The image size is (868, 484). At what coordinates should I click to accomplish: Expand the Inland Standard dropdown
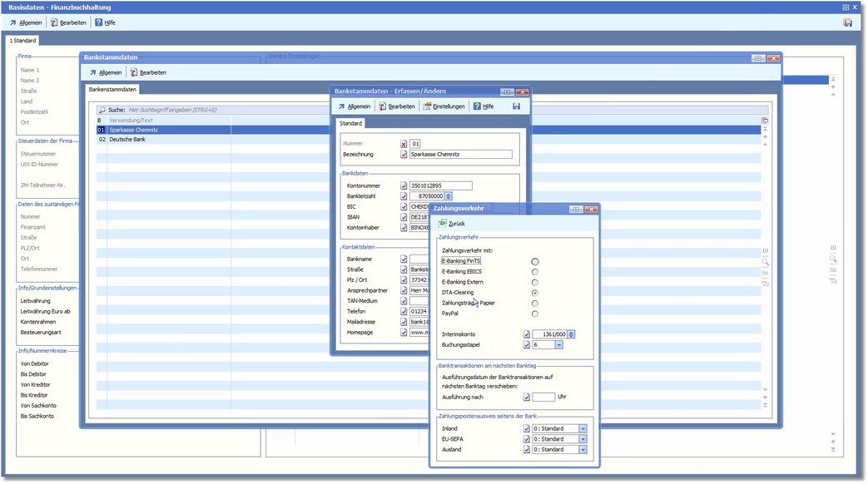click(583, 429)
